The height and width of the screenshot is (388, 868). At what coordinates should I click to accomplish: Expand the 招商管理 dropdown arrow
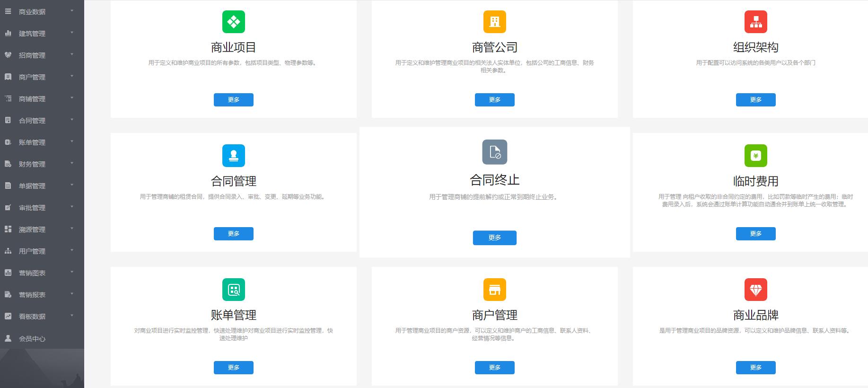point(72,54)
